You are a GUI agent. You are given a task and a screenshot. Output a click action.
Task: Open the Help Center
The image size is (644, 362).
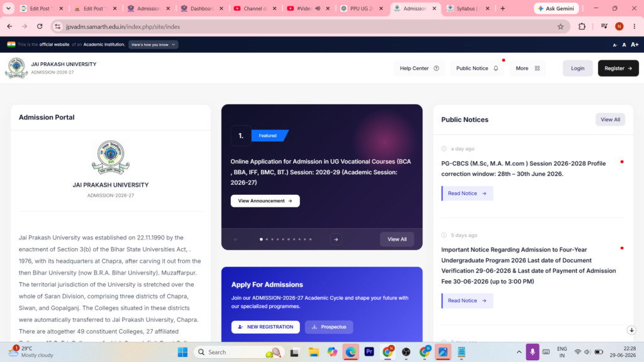coord(419,68)
